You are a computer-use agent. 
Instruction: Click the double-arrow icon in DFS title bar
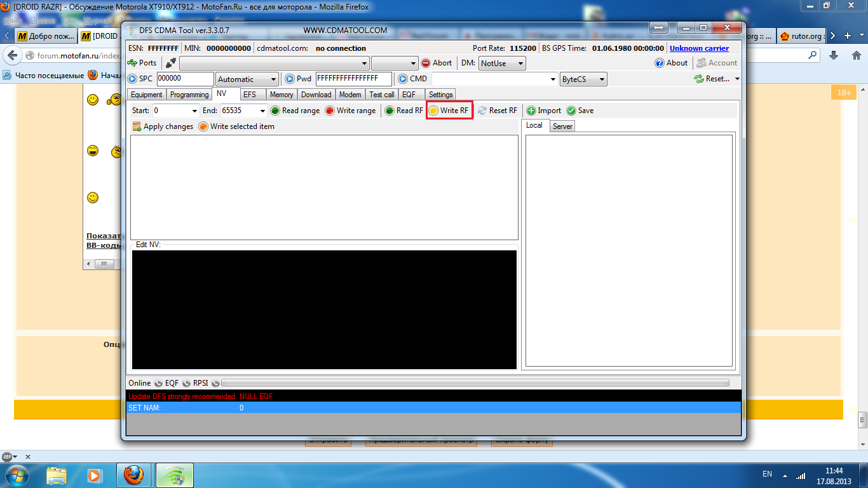point(659,28)
